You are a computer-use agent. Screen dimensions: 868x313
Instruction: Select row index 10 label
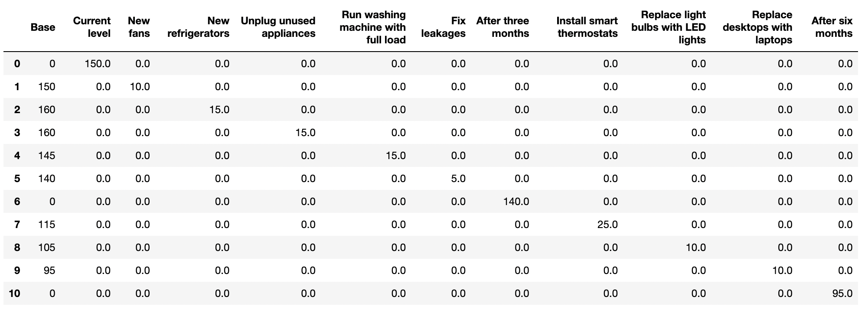[14, 294]
